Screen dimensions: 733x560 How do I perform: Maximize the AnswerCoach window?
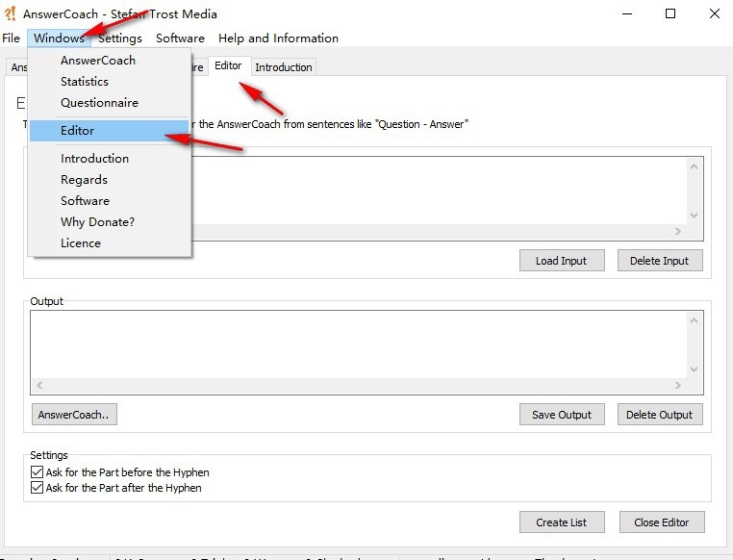(x=670, y=13)
